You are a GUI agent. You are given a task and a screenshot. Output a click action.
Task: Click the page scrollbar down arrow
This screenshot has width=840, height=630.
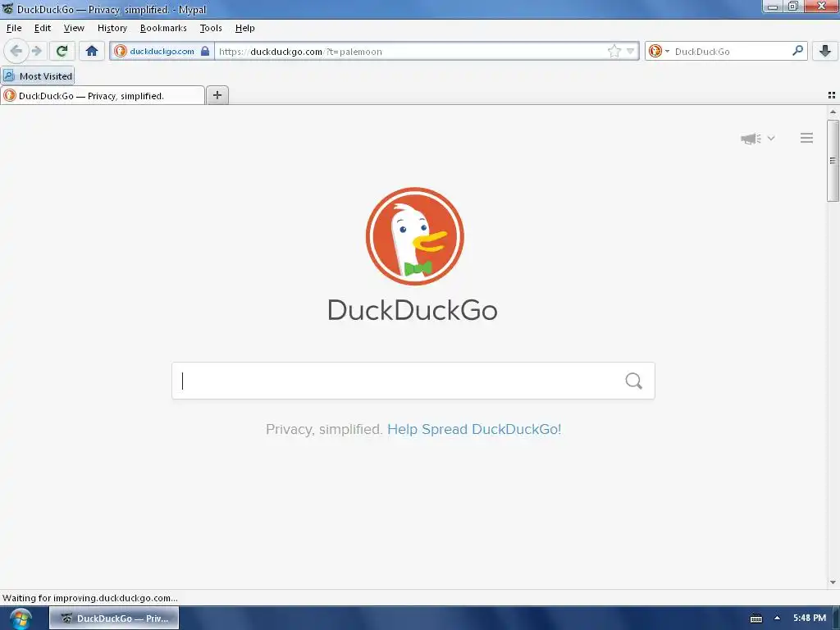point(833,582)
